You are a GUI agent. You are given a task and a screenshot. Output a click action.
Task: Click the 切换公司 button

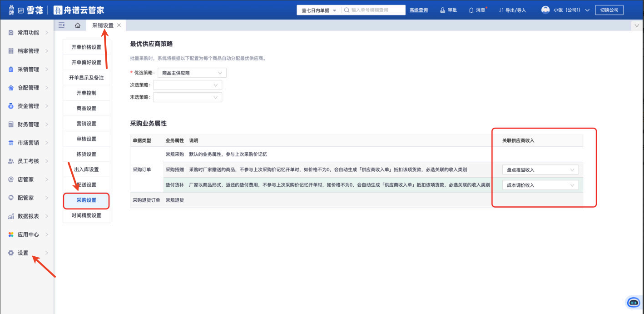coord(609,10)
